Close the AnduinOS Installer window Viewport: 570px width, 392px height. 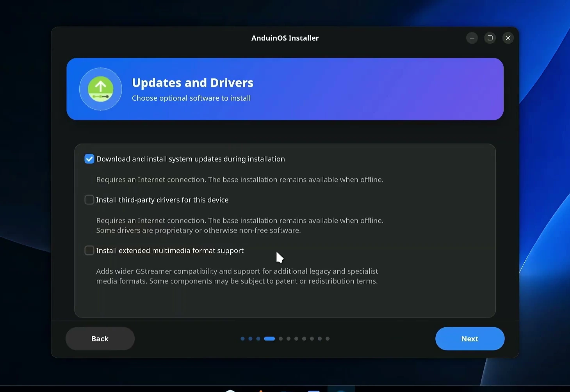pos(508,38)
